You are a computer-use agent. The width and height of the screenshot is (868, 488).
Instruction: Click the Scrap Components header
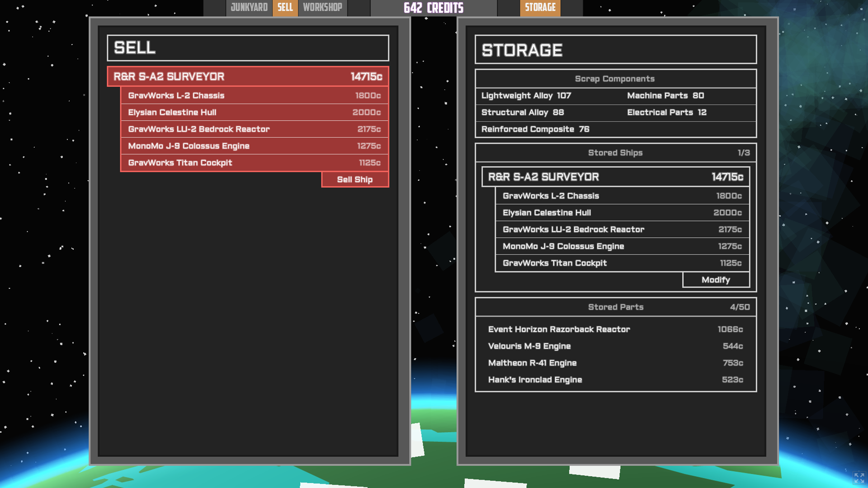[615, 79]
